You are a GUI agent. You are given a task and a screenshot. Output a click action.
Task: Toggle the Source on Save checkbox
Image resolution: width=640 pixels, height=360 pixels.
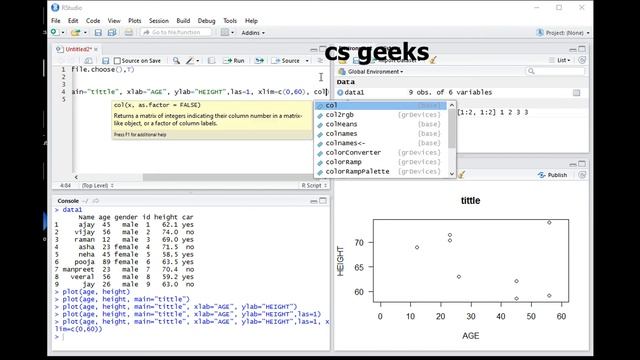(117, 60)
